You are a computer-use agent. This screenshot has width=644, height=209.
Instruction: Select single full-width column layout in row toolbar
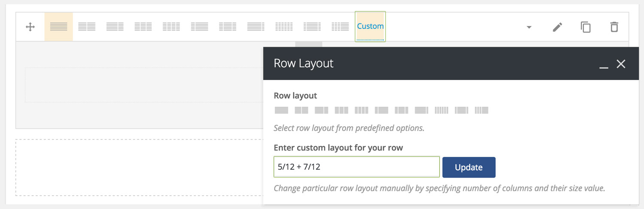pos(59,27)
